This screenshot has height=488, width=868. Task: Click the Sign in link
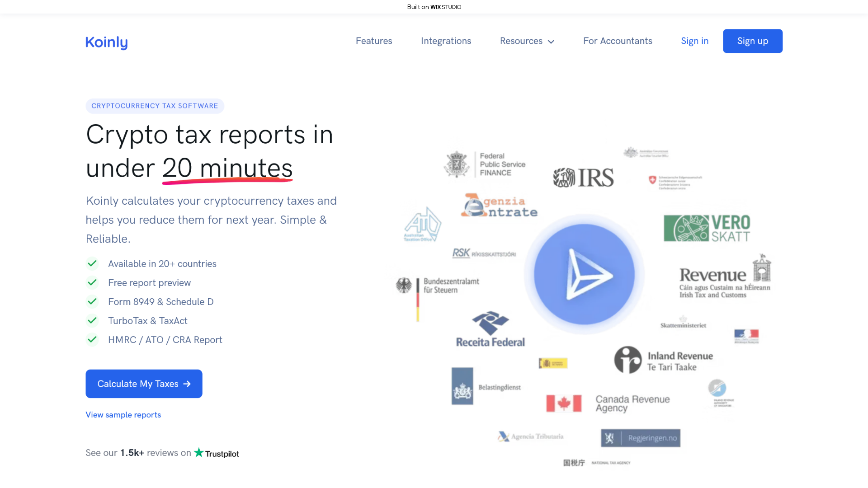(x=694, y=41)
